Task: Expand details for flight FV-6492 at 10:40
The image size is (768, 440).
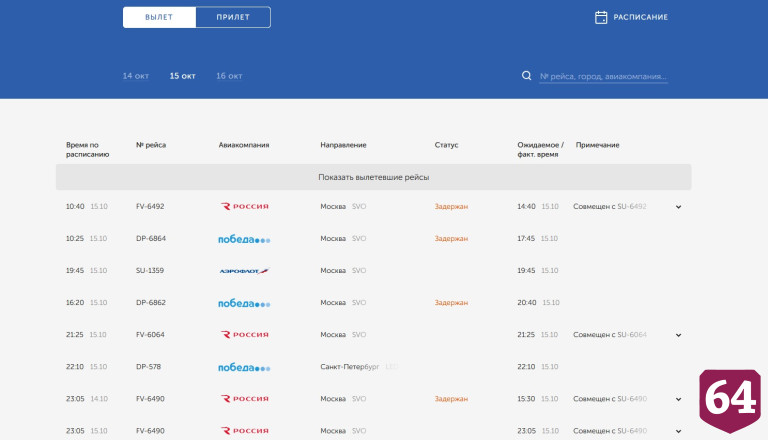Action: coord(678,207)
